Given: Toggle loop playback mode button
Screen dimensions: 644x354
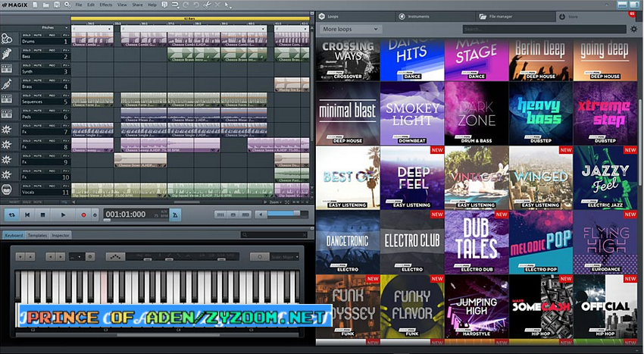Looking at the screenshot, I should [x=12, y=215].
